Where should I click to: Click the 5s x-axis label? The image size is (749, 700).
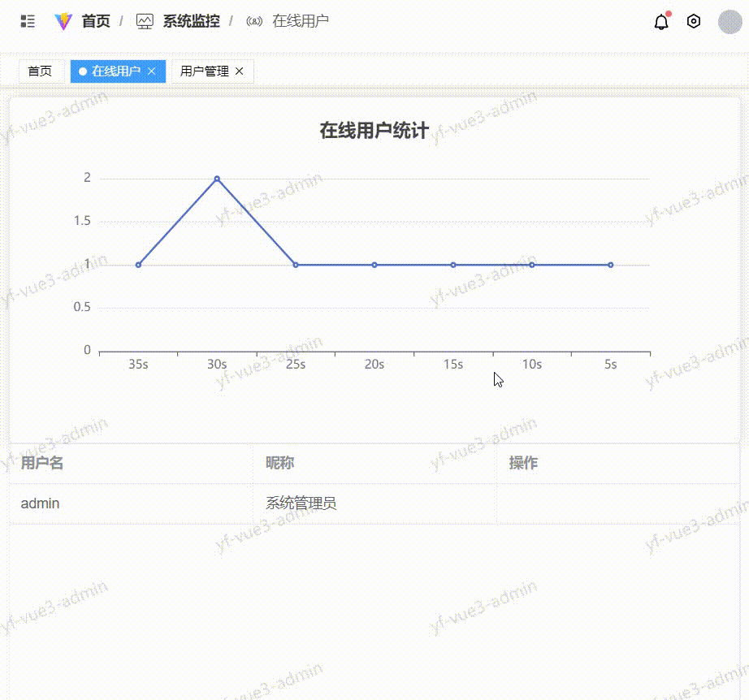(x=610, y=365)
